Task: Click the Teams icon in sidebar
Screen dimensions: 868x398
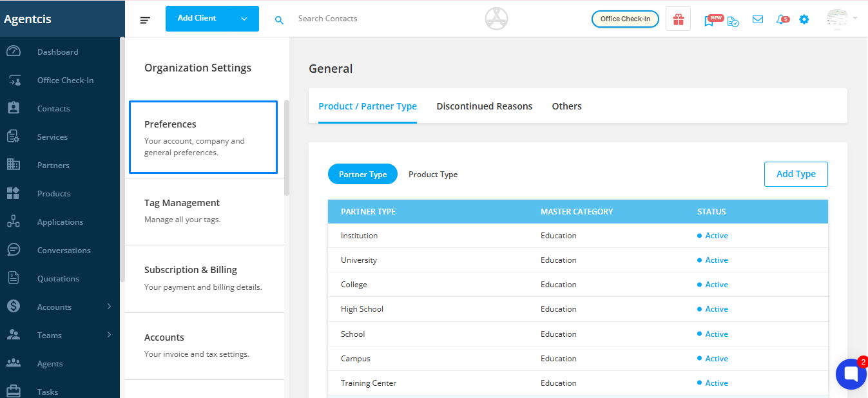Action: tap(14, 335)
